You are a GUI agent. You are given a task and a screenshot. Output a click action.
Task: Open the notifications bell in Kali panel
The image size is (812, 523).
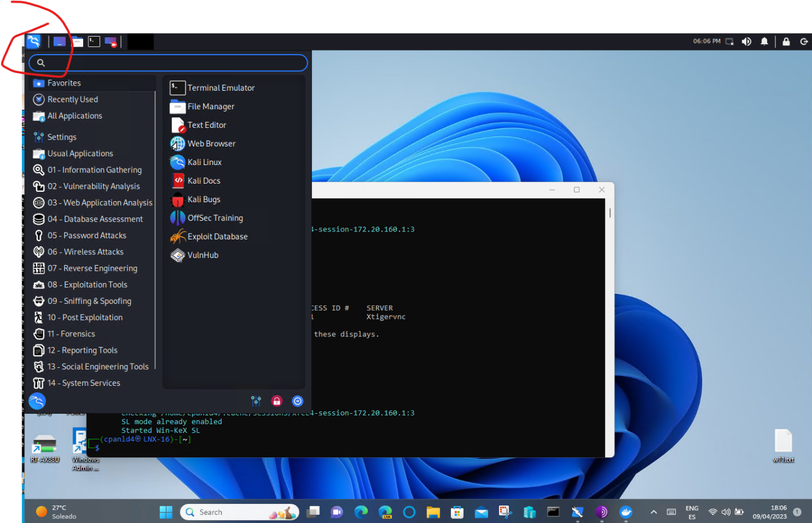[x=764, y=42]
